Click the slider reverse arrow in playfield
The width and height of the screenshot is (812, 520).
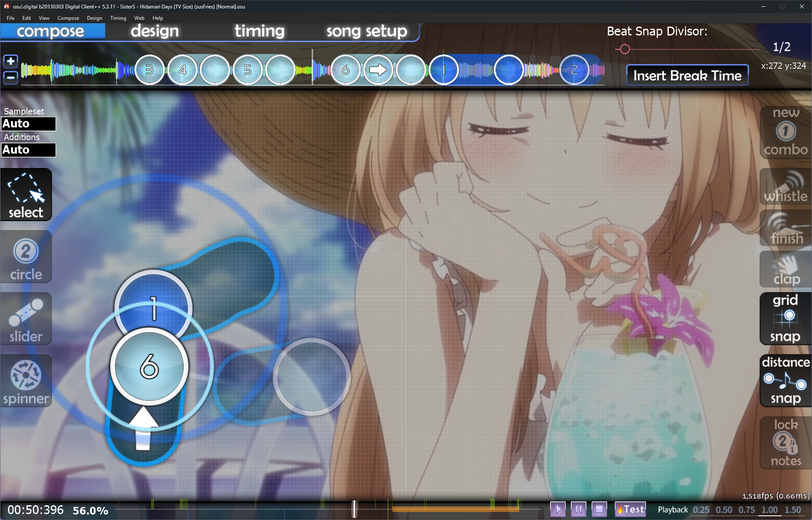[x=143, y=428]
